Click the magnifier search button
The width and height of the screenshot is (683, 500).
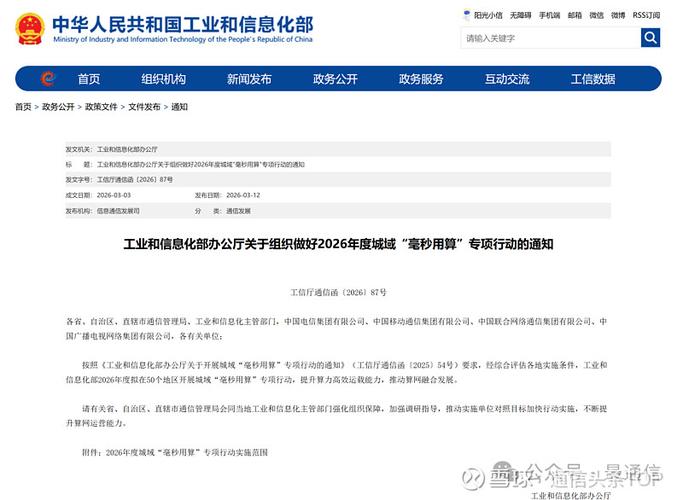pos(650,38)
